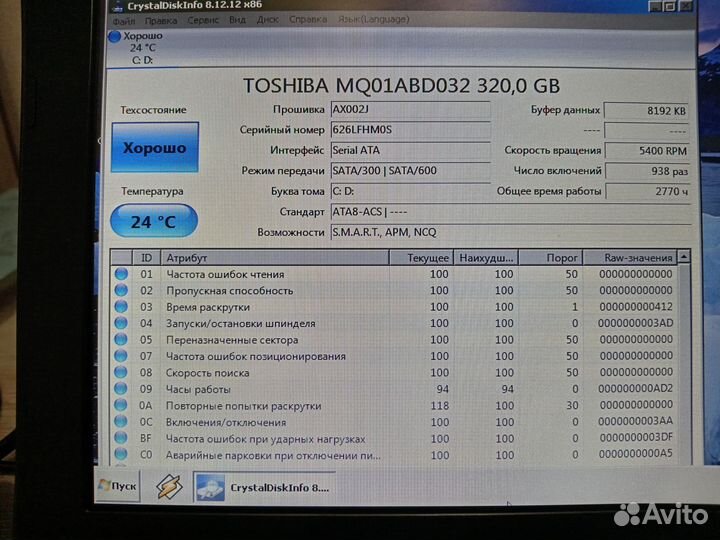This screenshot has width=720, height=540.
Task: Open the Файл menu
Action: coord(124,21)
